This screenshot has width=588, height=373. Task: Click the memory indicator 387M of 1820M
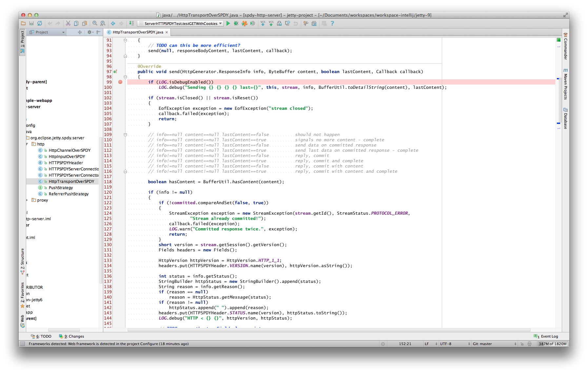(x=553, y=344)
